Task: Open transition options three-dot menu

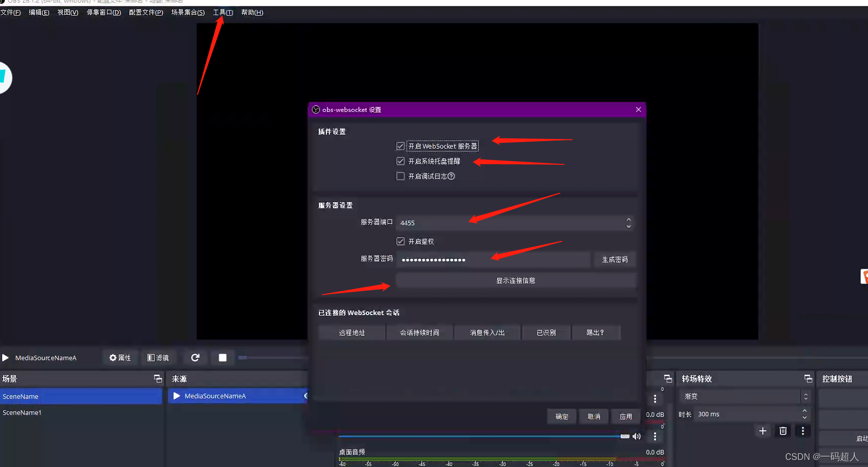Action: click(x=803, y=431)
